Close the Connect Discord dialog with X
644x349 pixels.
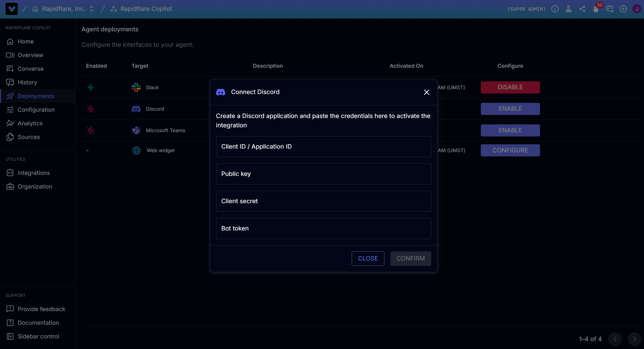pyautogui.click(x=427, y=92)
